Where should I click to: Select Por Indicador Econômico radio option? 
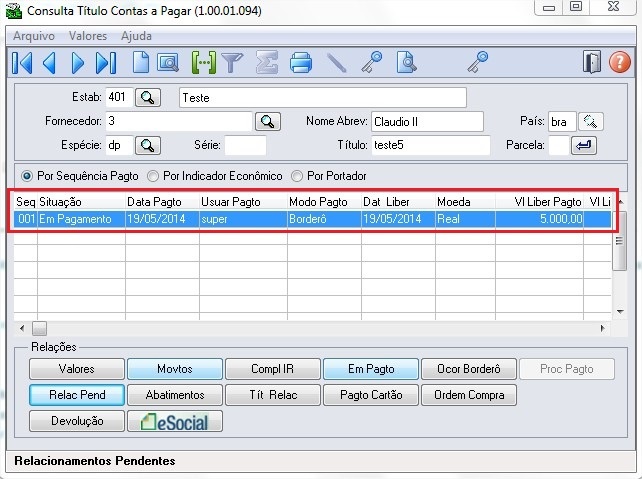153,176
